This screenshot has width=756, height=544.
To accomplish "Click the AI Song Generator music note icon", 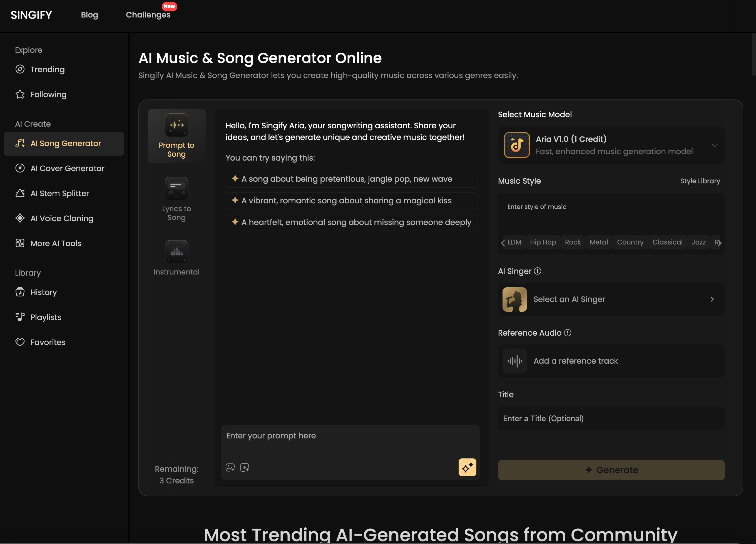I will pyautogui.click(x=20, y=143).
